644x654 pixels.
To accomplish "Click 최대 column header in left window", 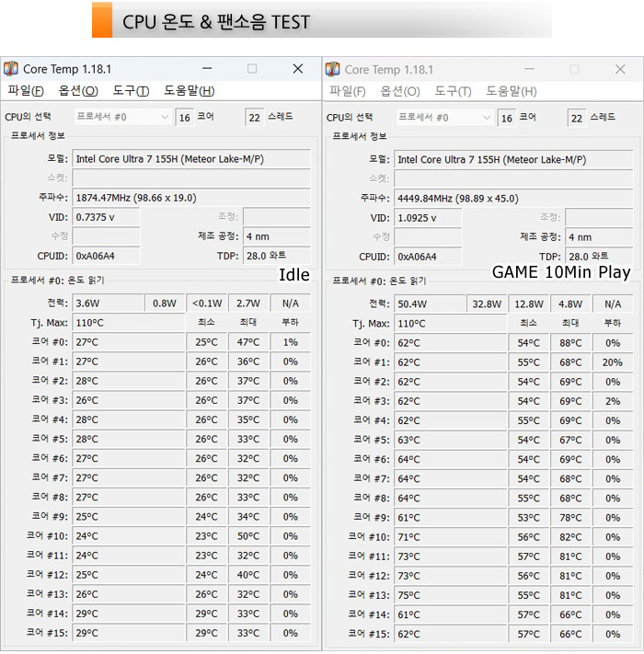I will point(248,322).
